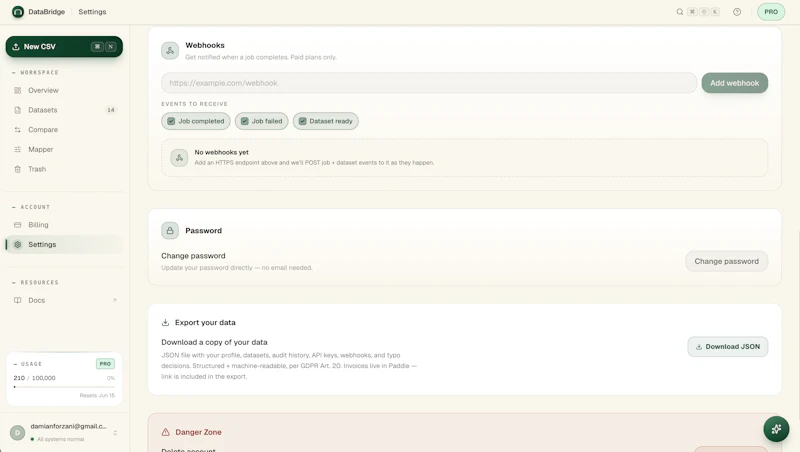Click the Danger Zone warning icon

[x=166, y=432]
